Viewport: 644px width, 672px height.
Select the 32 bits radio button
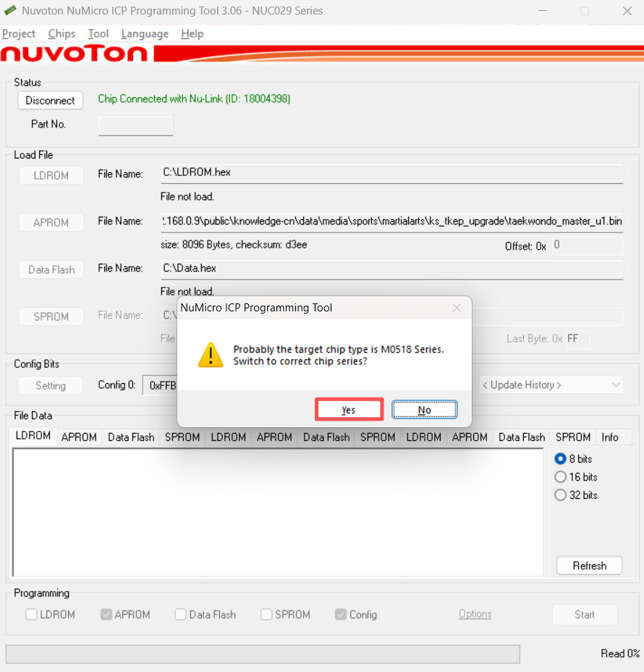point(560,495)
